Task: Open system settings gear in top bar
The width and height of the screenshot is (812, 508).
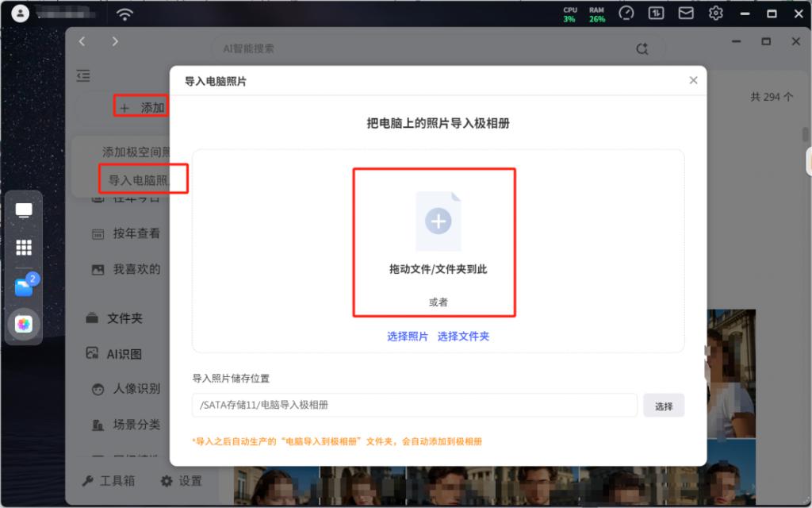Action: pos(716,13)
